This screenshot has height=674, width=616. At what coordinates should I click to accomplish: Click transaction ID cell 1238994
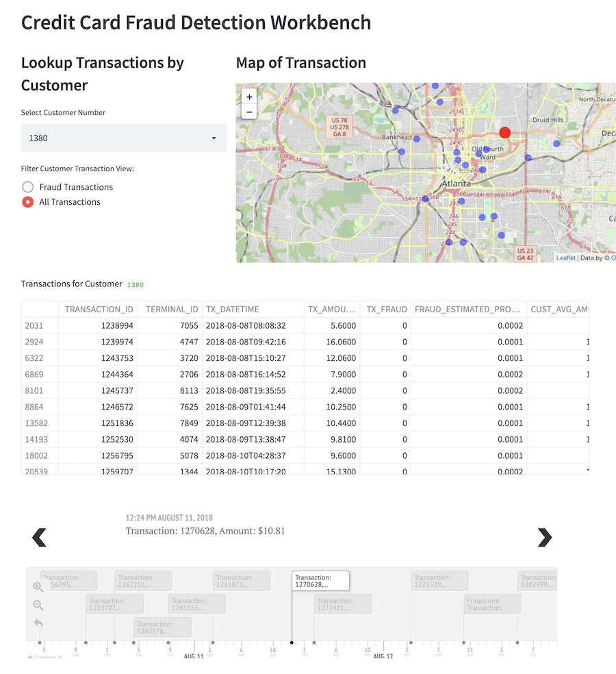(98, 326)
